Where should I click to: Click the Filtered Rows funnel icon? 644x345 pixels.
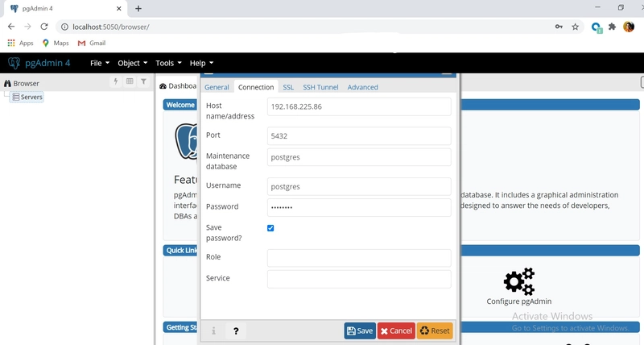143,81
